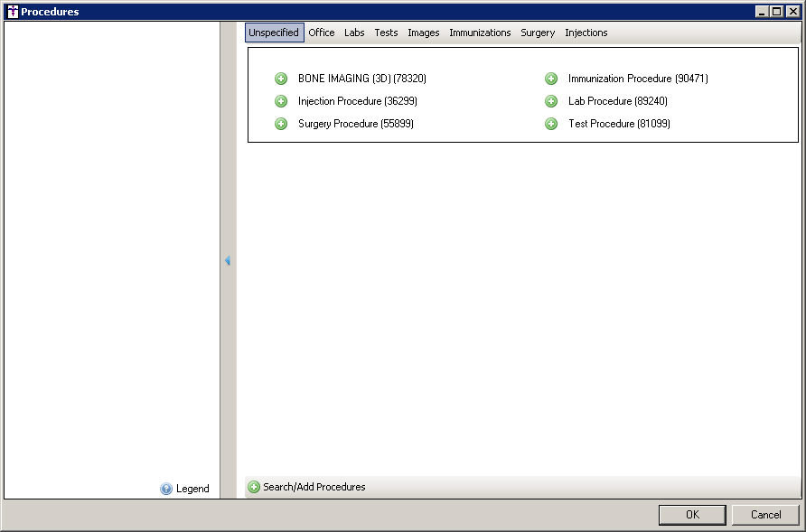Viewport: 806px width, 532px height.
Task: Add Test Procedure with its green plus icon
Action: [x=551, y=124]
